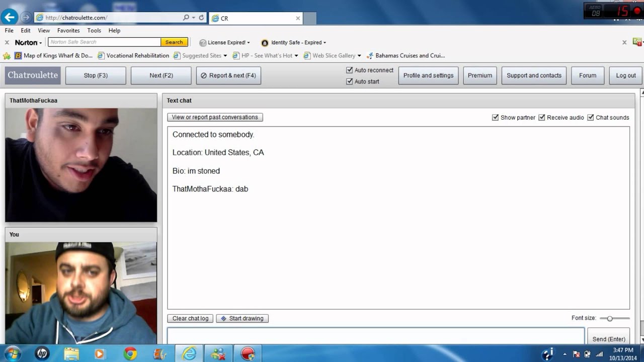Click the Norton Safe Search input field
This screenshot has width=644, height=362.
coord(105,42)
